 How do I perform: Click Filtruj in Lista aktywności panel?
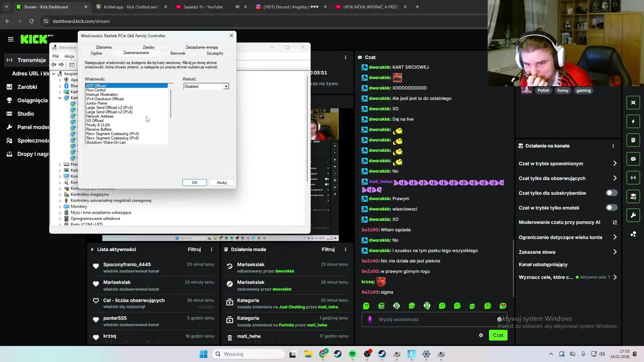(194, 249)
